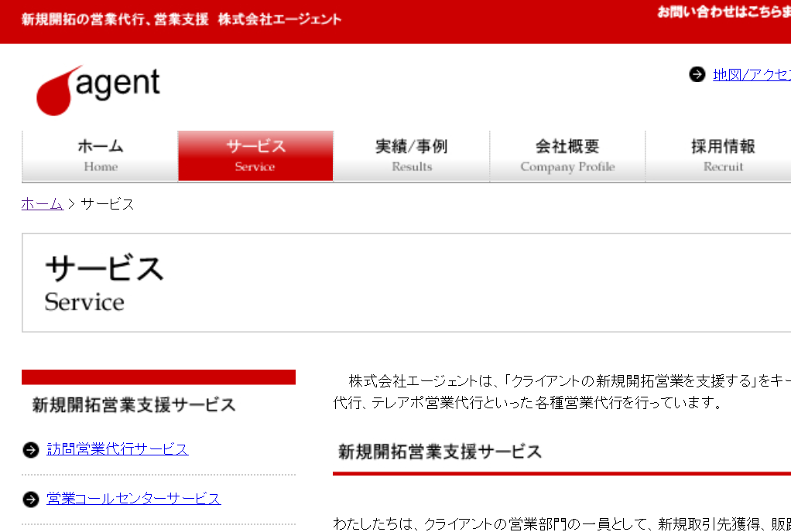Screen dimensions: 791x532
Task: Click the main content heading 新規開拓営業支援サービス
Action: coord(440,452)
